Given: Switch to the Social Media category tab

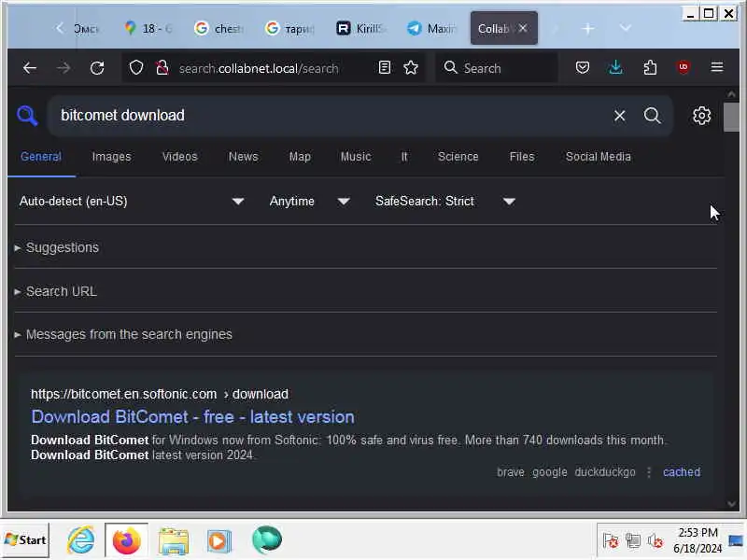Looking at the screenshot, I should (598, 157).
